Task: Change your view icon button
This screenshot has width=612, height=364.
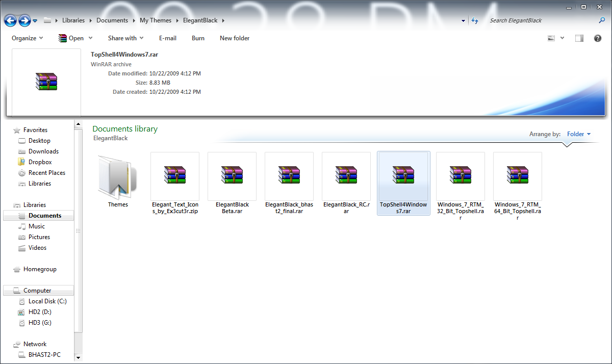Action: (x=551, y=38)
